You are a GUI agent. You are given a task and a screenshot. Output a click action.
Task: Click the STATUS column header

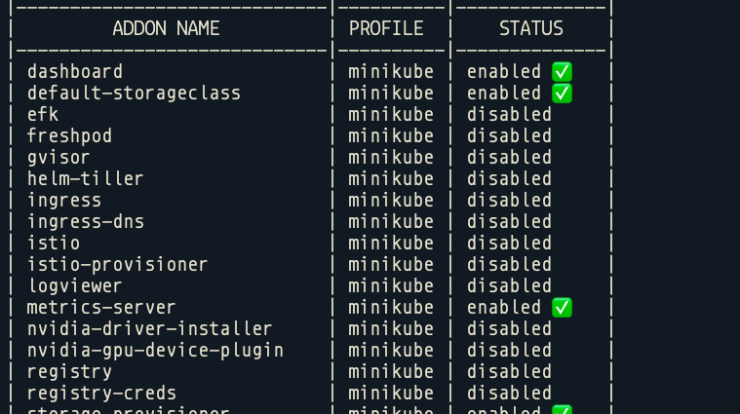point(531,28)
